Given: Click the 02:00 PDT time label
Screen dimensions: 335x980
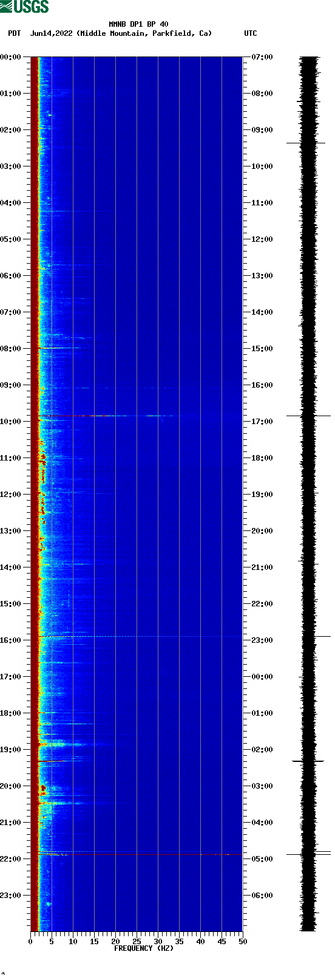Looking at the screenshot, I should point(10,130).
